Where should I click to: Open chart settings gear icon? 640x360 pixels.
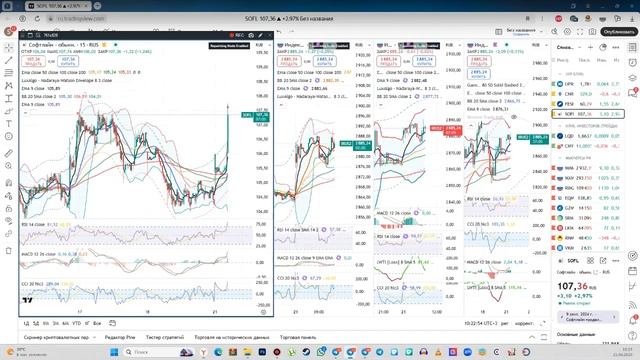coord(567,31)
